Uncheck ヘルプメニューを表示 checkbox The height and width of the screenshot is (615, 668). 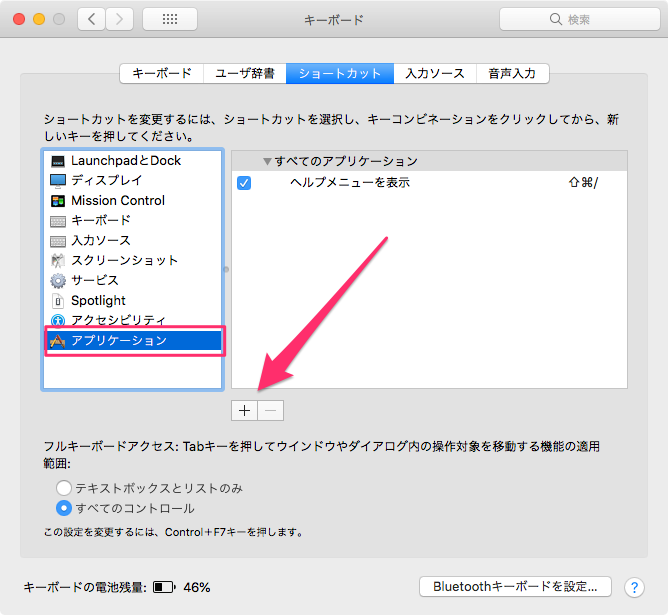click(x=244, y=183)
